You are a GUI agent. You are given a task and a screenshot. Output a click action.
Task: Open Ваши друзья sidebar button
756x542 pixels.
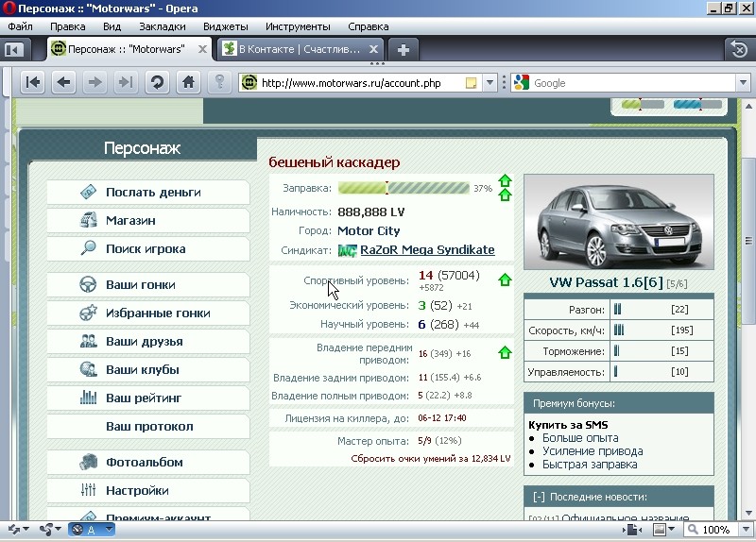pos(148,342)
